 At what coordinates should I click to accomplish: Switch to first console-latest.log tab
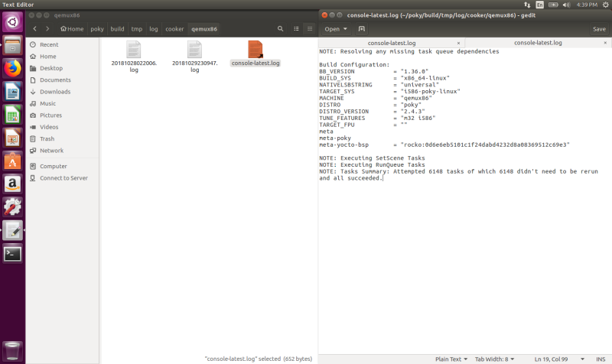coord(392,43)
